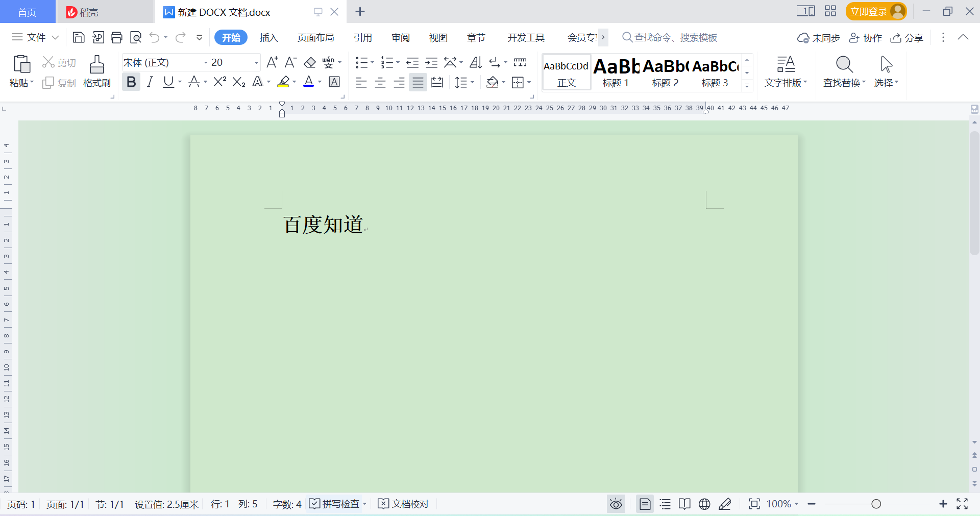980x516 pixels.
Task: Switch to 开发工具 tab
Action: pyautogui.click(x=526, y=37)
